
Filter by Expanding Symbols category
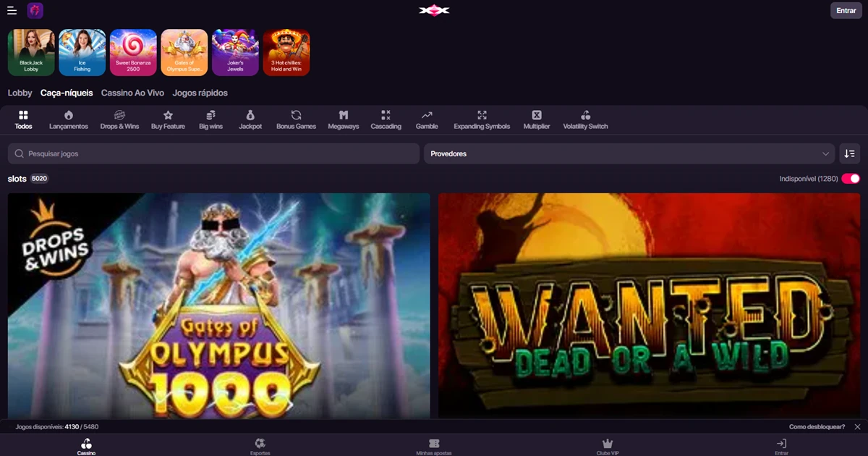coord(482,120)
